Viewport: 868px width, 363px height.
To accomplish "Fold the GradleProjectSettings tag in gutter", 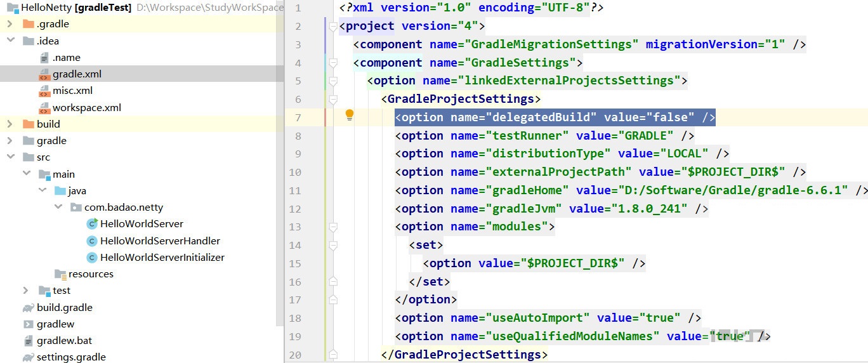I will [x=332, y=99].
